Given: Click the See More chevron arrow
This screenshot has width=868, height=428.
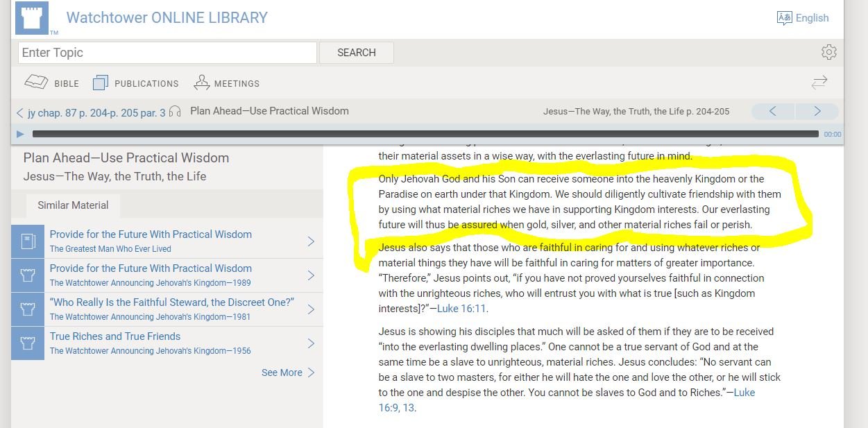Looking at the screenshot, I should click(311, 373).
